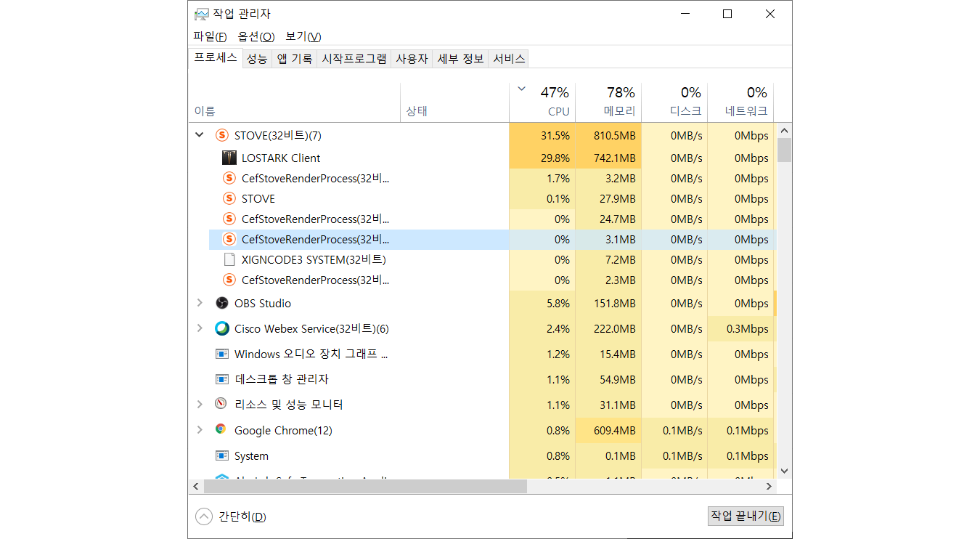Screen dimensions: 980x539
Task: Click the 데스크톱 창 관리자 icon
Action: point(222,379)
